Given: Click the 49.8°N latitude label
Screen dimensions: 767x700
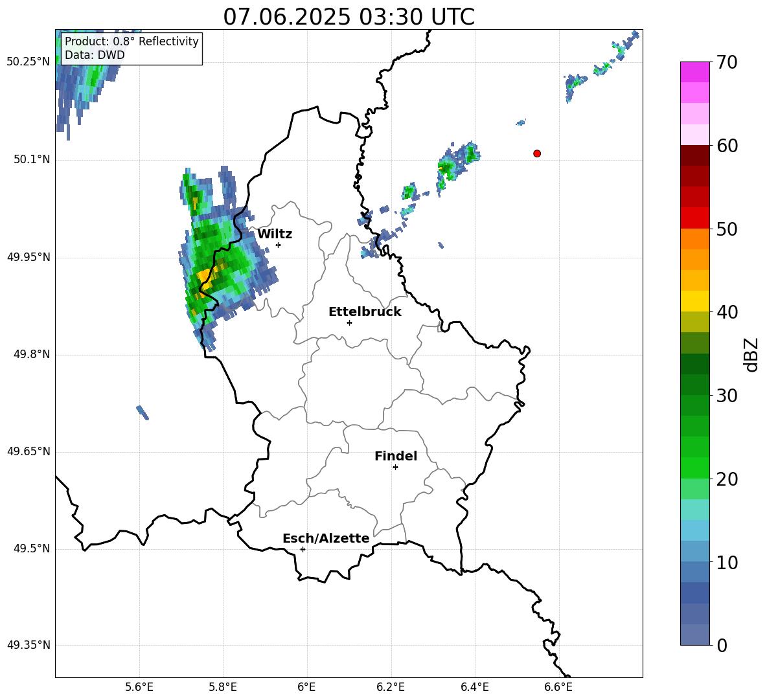Looking at the screenshot, I should tap(32, 354).
